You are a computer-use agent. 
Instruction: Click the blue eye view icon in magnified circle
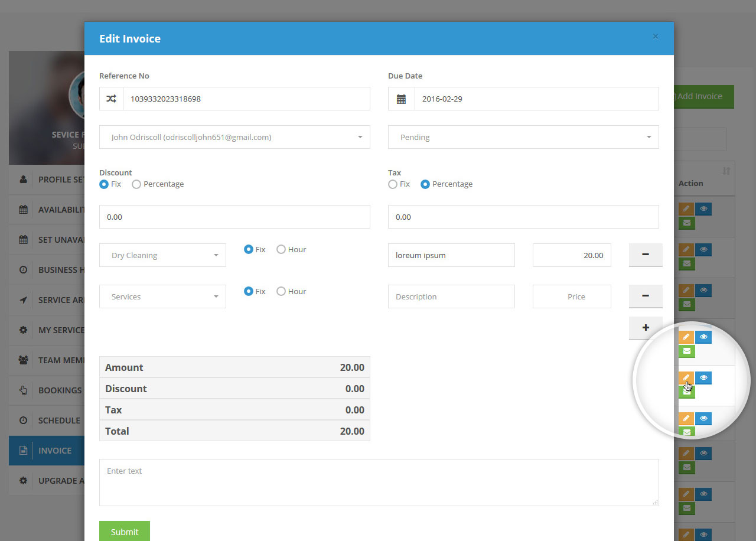tap(703, 378)
